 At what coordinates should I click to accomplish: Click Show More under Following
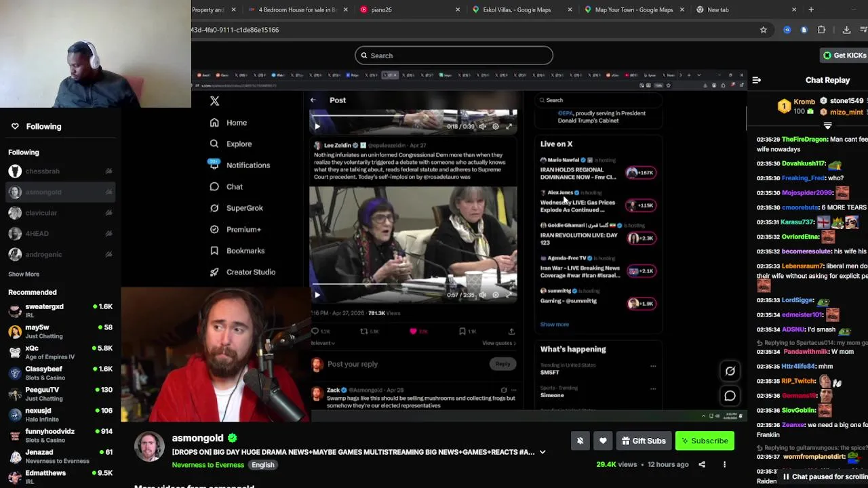(x=24, y=274)
